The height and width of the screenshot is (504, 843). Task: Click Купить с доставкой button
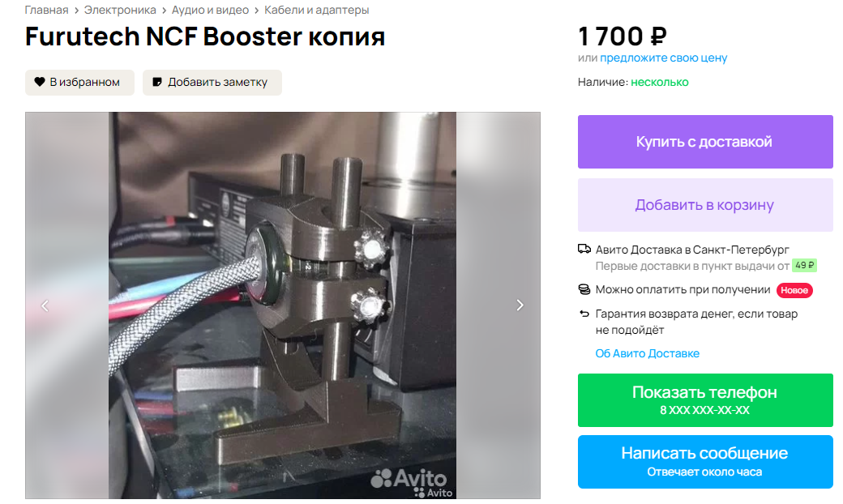[705, 142]
